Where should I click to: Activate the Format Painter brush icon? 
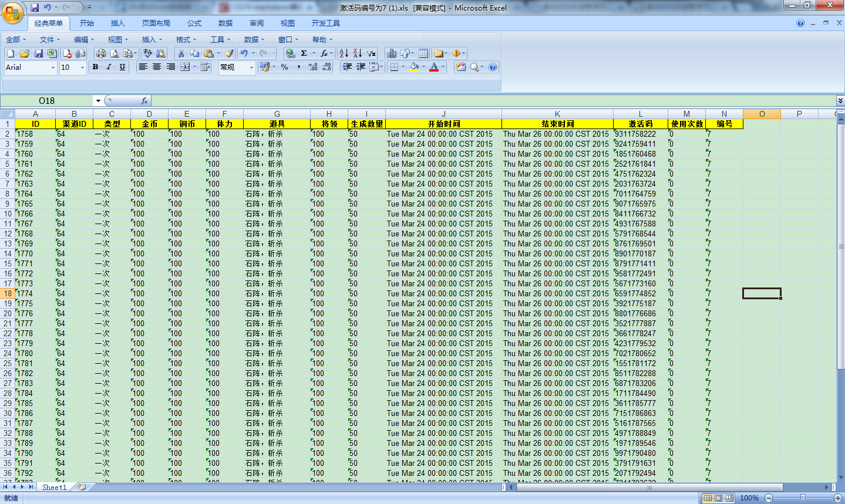[x=230, y=53]
